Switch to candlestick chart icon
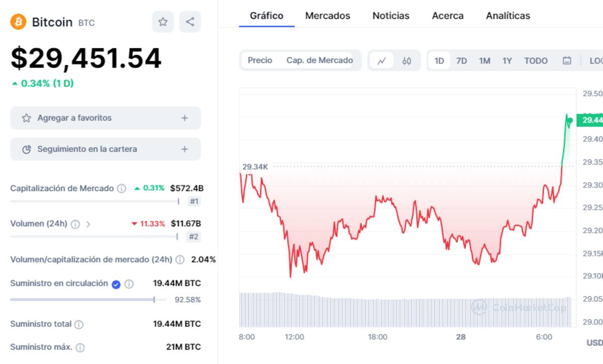Image resolution: width=603 pixels, height=364 pixels. 407,61
